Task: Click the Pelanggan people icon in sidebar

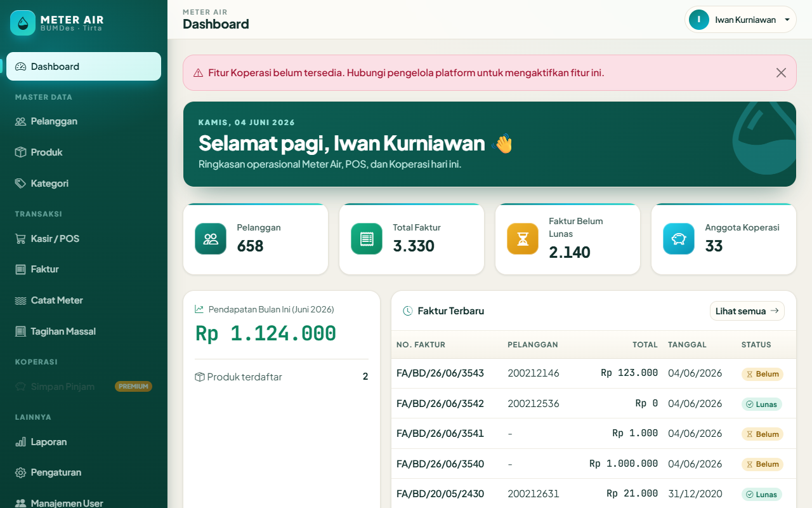Action: click(20, 121)
